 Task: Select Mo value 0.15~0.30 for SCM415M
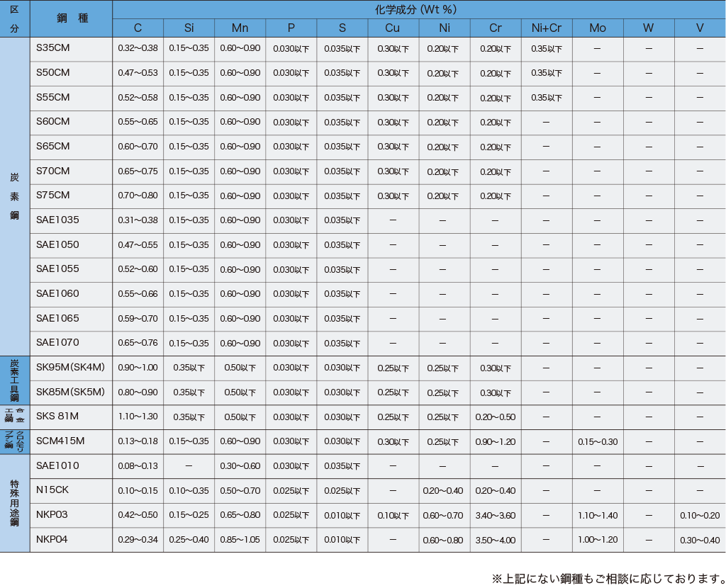coord(598,442)
